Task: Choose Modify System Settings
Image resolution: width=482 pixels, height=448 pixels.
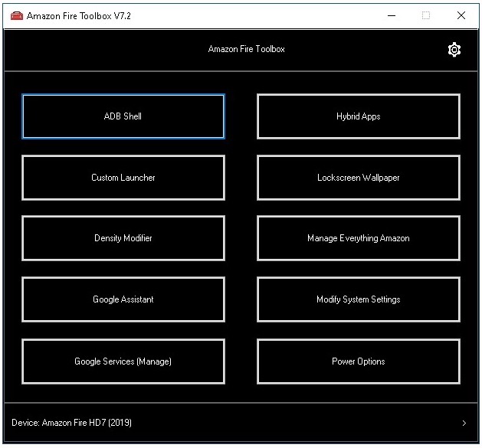Action: [358, 299]
